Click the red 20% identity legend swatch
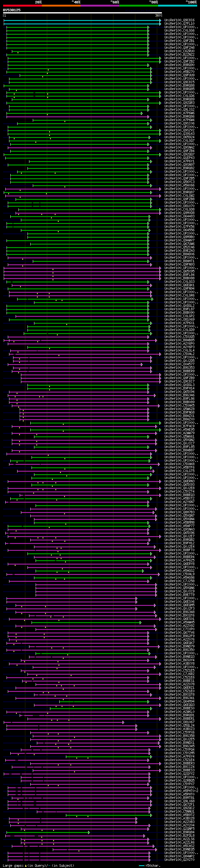 tap(22, 6)
